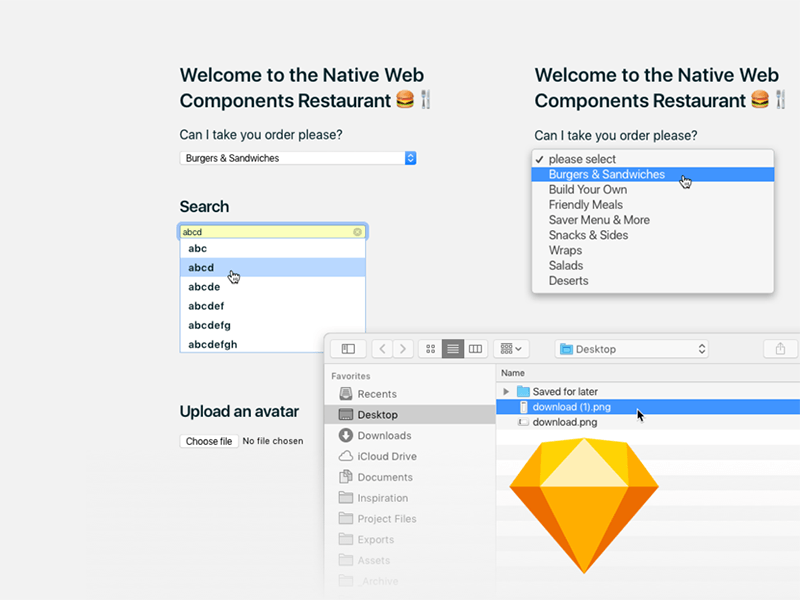
Task: Open Downloads from the Favorites sidebar
Action: (x=383, y=435)
